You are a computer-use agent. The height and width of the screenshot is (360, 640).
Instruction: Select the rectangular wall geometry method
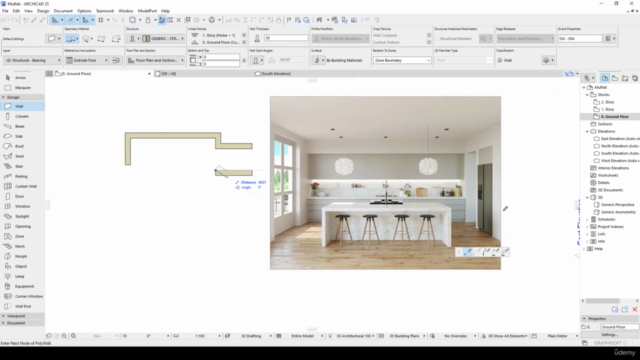click(101, 39)
